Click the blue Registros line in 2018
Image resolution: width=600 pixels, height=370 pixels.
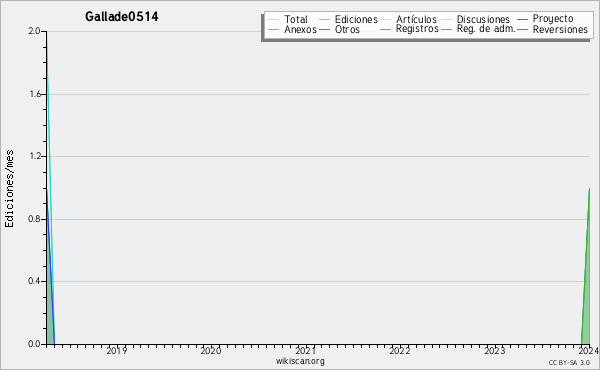pos(50,268)
